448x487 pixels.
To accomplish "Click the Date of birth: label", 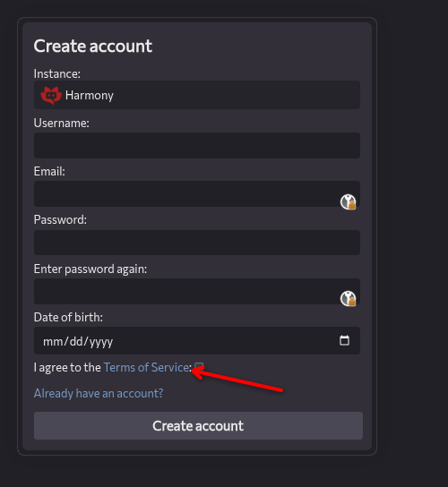I will tap(68, 318).
